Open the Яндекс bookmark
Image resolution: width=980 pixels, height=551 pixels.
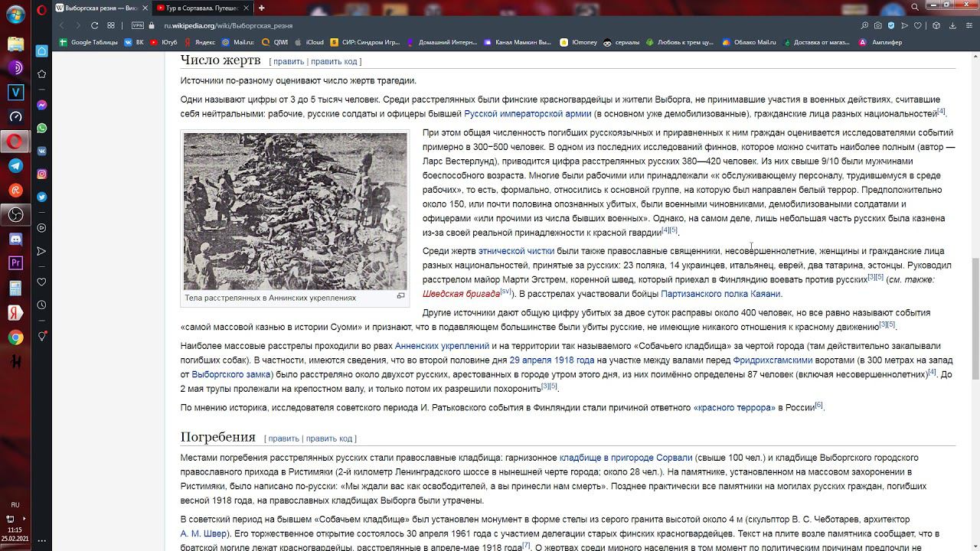pyautogui.click(x=199, y=42)
